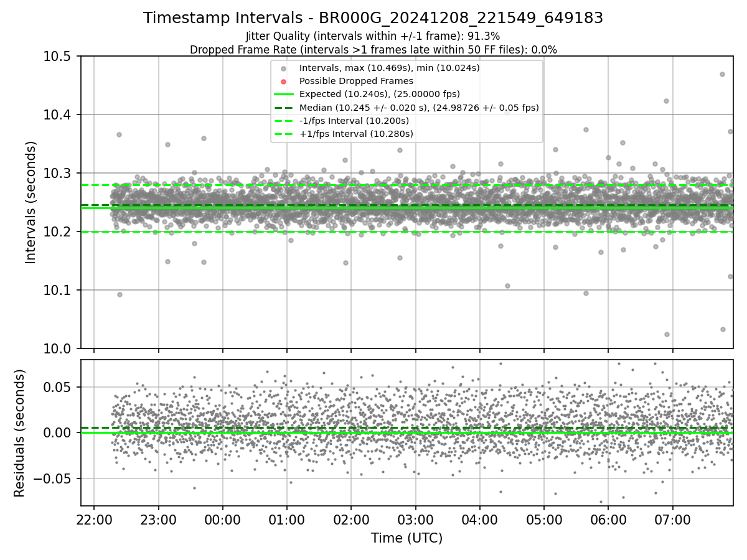Click legend entry -1/fps Interval (10.200s)
The width and height of the screenshot is (747, 560).
(x=354, y=121)
